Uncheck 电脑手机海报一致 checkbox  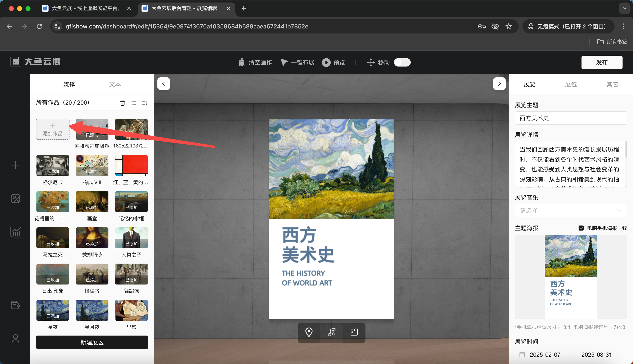click(581, 228)
